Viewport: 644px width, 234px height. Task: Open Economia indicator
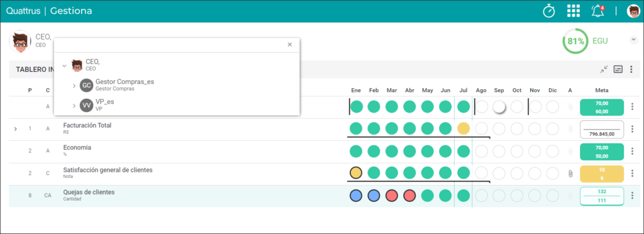77,147
